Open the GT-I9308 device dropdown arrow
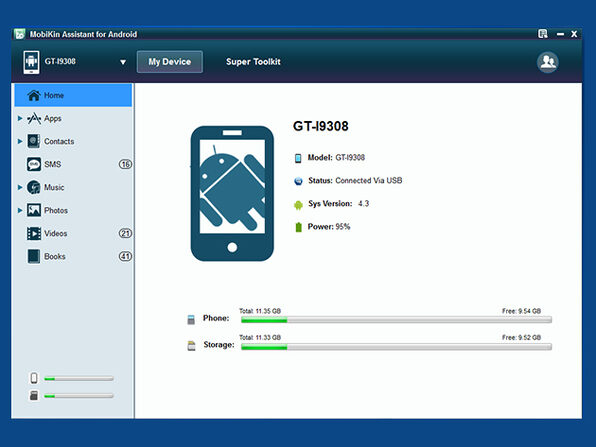 pyautogui.click(x=123, y=62)
